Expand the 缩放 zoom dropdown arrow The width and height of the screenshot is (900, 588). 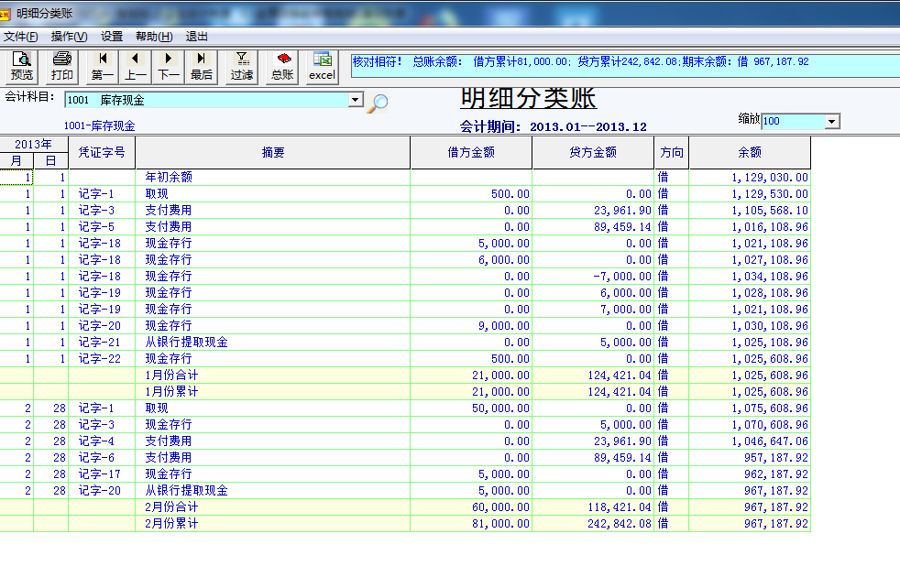tap(831, 122)
